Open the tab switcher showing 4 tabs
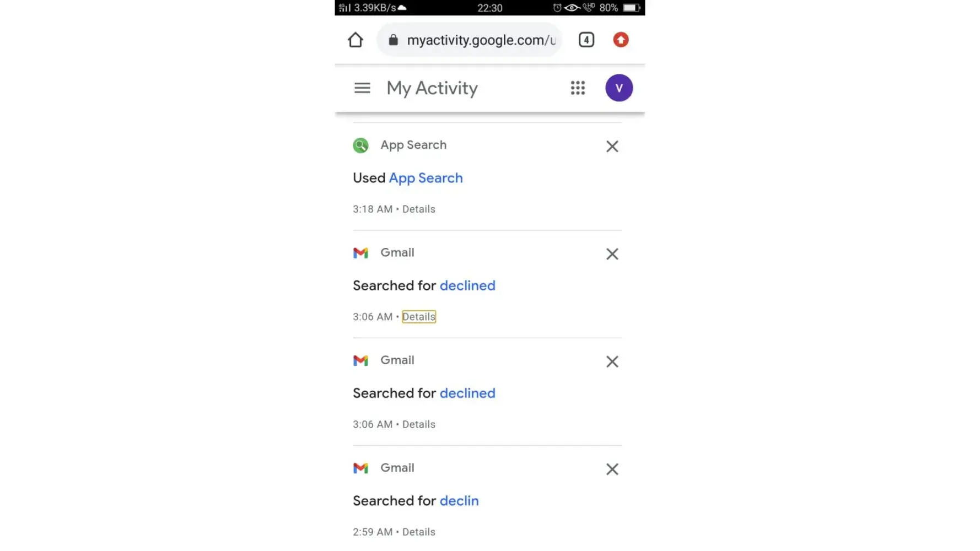Image resolution: width=980 pixels, height=551 pixels. pyautogui.click(x=586, y=40)
